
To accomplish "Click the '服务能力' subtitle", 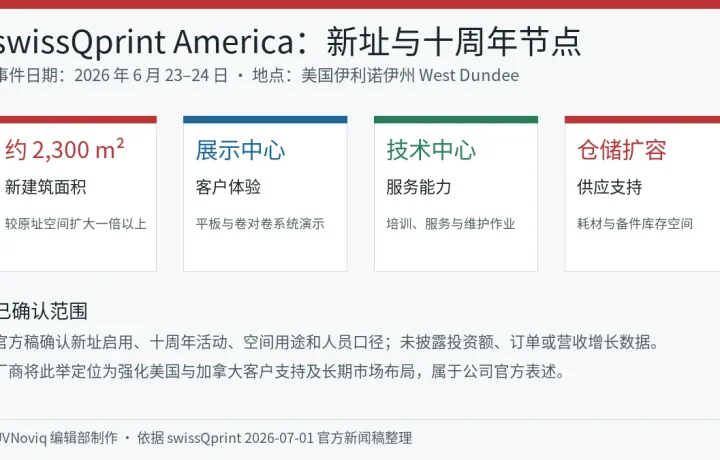I will (418, 187).
